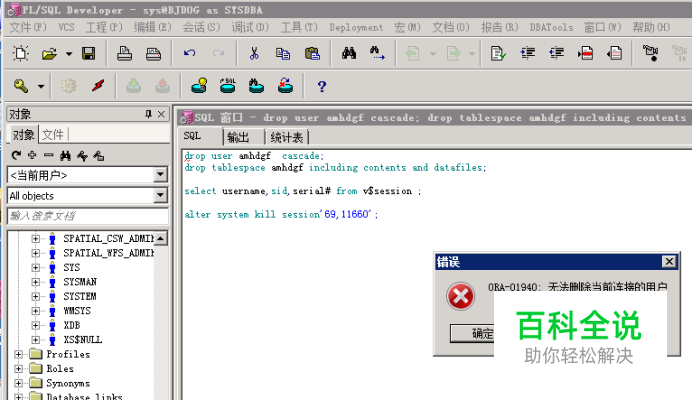
Task: Close the 错误 dialog
Action: pyautogui.click(x=669, y=261)
